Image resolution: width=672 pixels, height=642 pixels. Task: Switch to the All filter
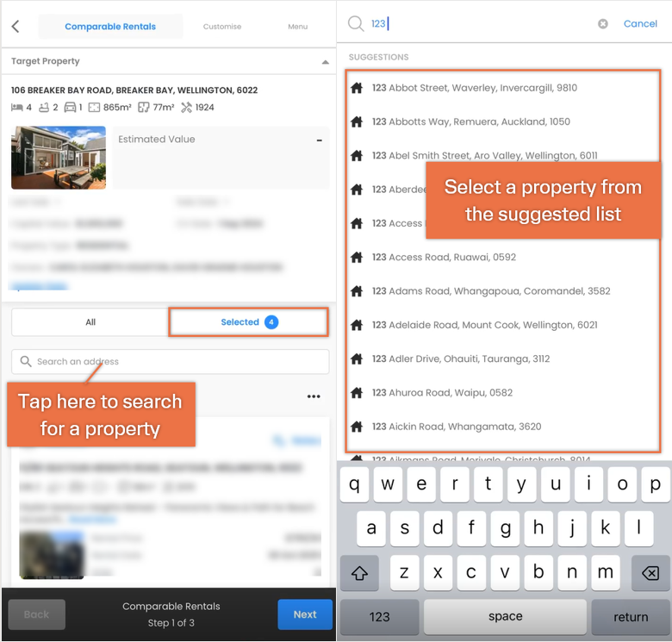tap(90, 321)
